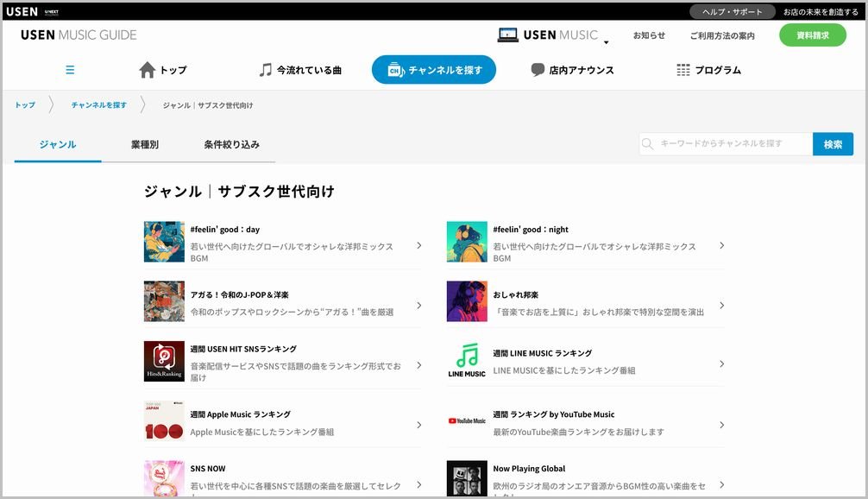Click the Hits&Ranking icon for 週間 USEN HIT SNS

[x=164, y=361]
